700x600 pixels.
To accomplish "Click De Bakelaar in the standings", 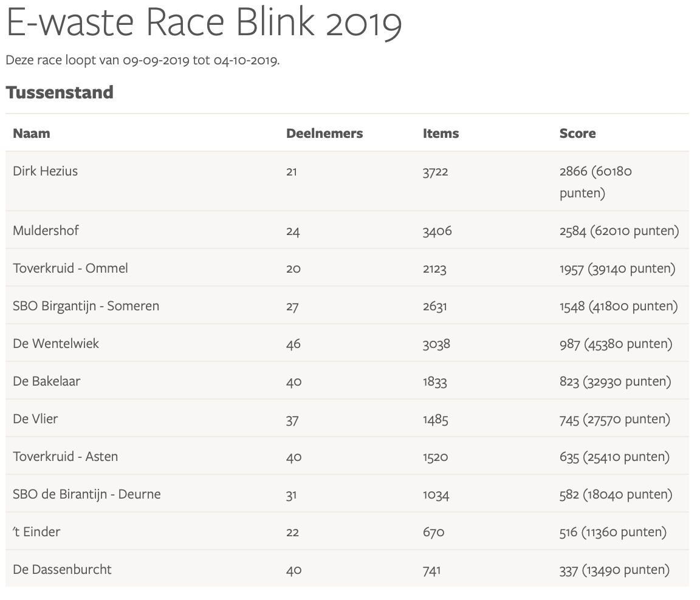I will click(47, 381).
